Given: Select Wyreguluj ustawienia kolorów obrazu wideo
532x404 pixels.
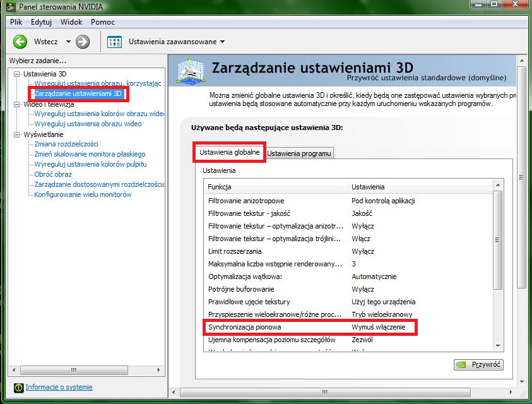Looking at the screenshot, I should pos(99,114).
